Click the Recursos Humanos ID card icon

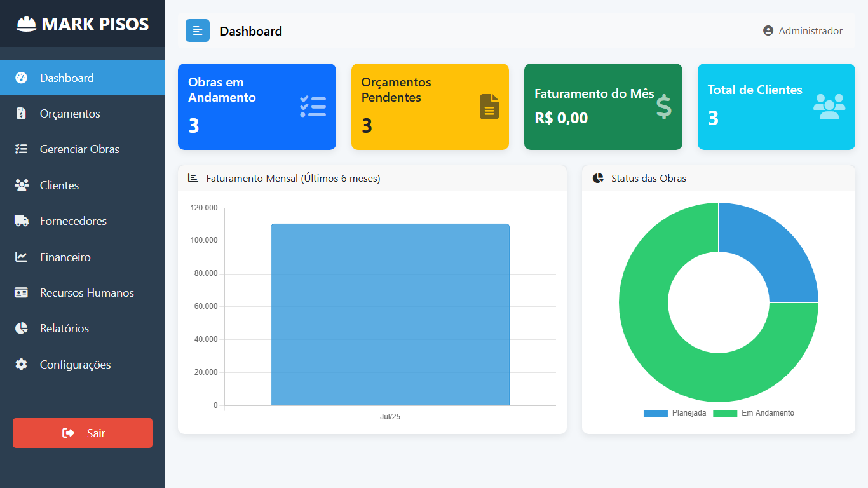22,293
